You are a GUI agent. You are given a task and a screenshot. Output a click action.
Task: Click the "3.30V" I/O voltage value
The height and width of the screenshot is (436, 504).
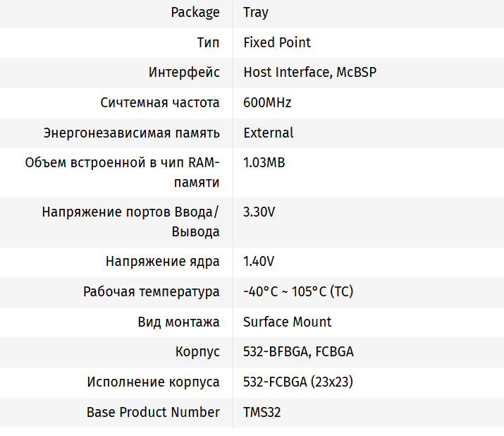[x=259, y=212]
